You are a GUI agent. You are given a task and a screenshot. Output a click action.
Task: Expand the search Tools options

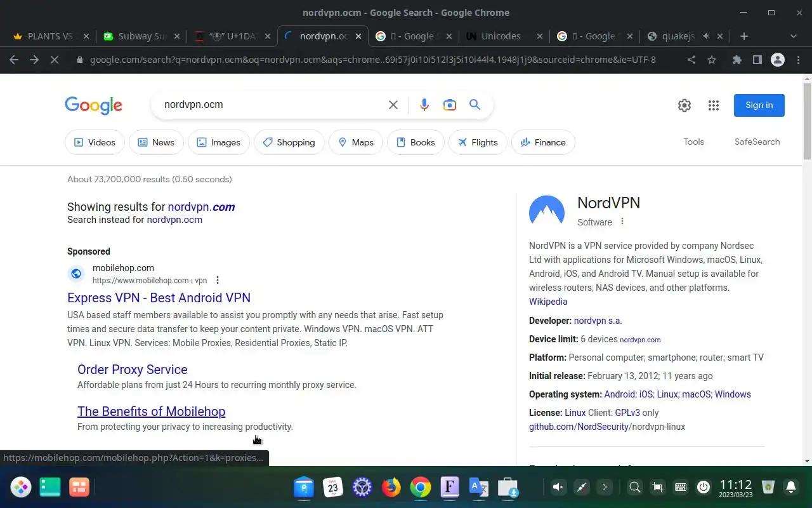(693, 142)
